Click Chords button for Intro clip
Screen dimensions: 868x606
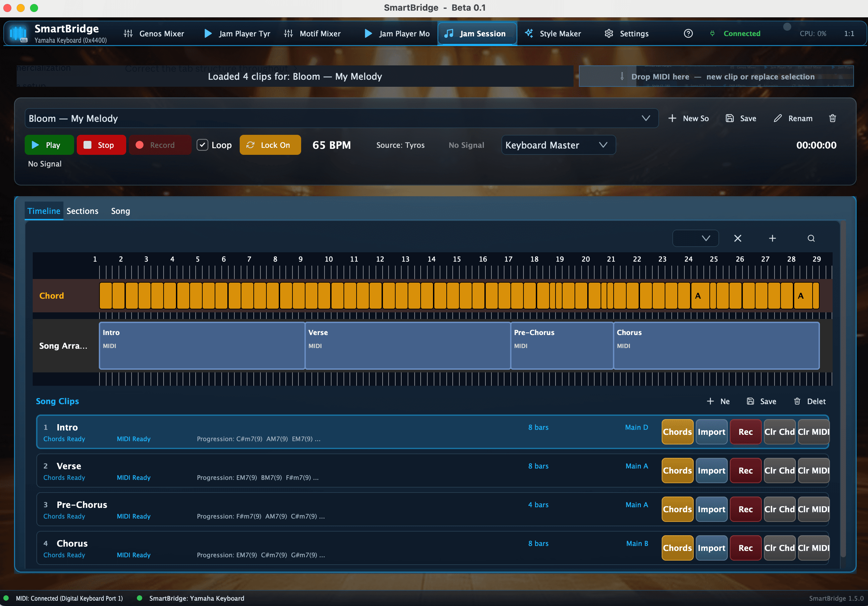coord(677,432)
